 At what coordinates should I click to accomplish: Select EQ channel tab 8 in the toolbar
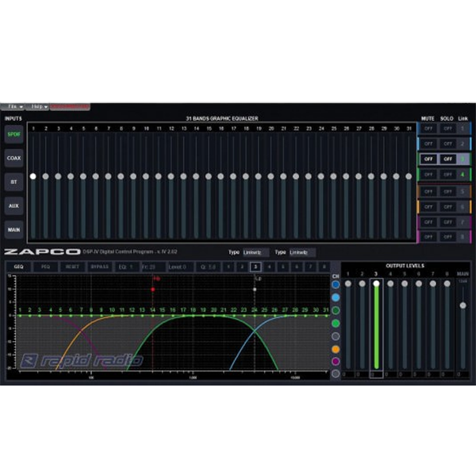tap(324, 267)
